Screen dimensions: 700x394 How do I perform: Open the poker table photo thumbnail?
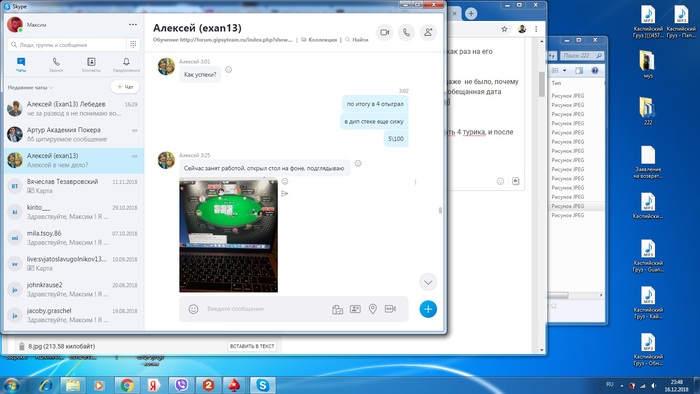[x=229, y=236]
